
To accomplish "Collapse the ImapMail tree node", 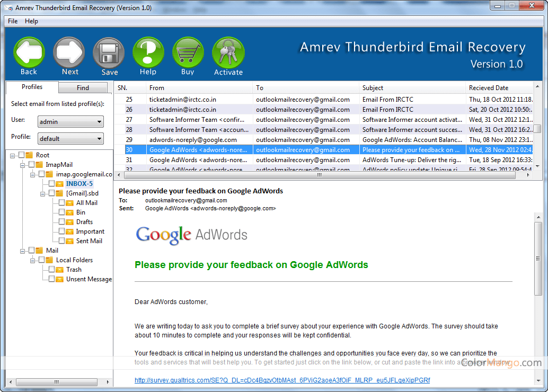I will coord(23,165).
